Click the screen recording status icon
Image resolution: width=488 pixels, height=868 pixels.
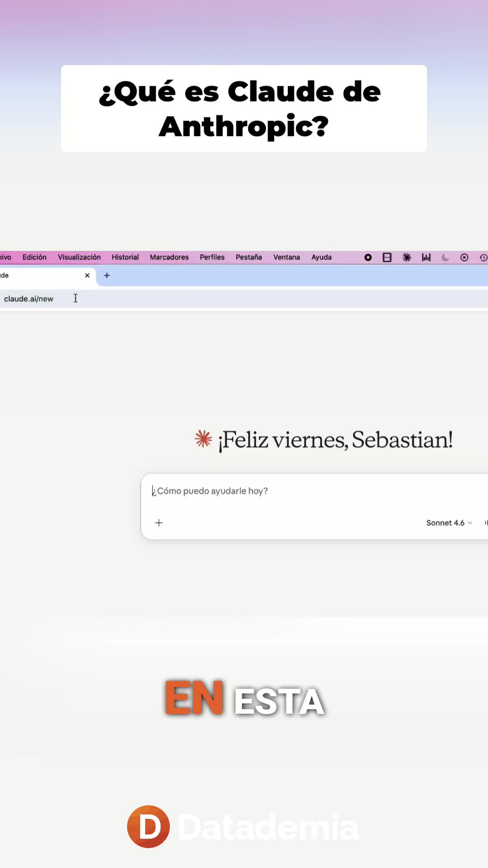[x=368, y=257]
